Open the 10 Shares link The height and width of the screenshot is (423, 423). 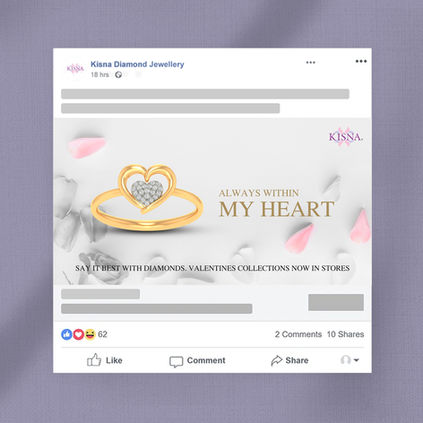345,334
